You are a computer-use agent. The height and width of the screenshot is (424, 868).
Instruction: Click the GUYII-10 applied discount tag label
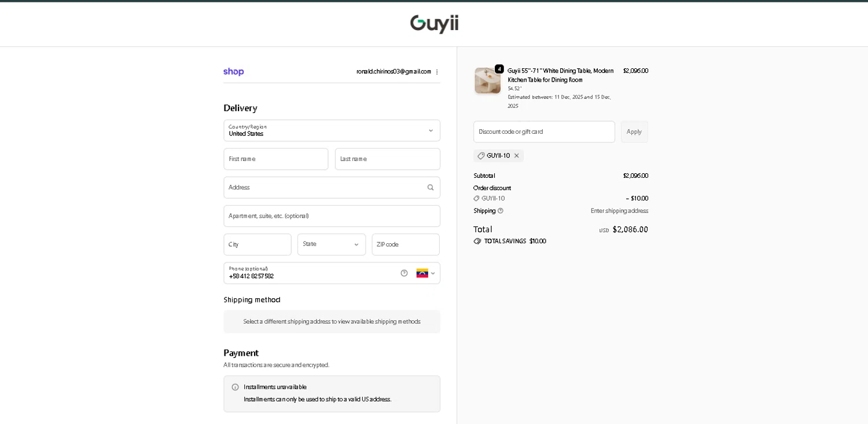tap(498, 156)
